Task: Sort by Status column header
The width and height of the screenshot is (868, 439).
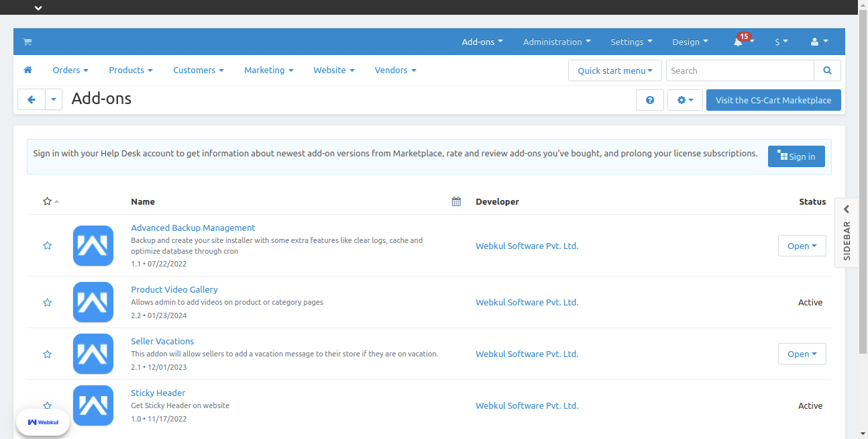Action: (812, 201)
